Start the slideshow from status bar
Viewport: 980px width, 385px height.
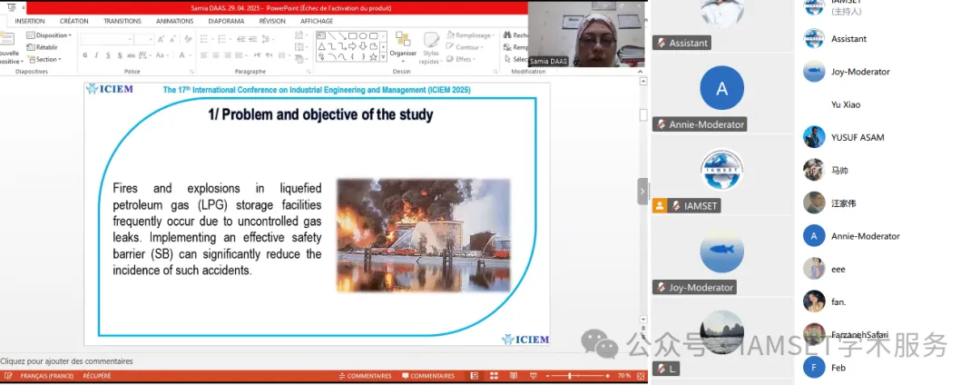[x=534, y=376]
